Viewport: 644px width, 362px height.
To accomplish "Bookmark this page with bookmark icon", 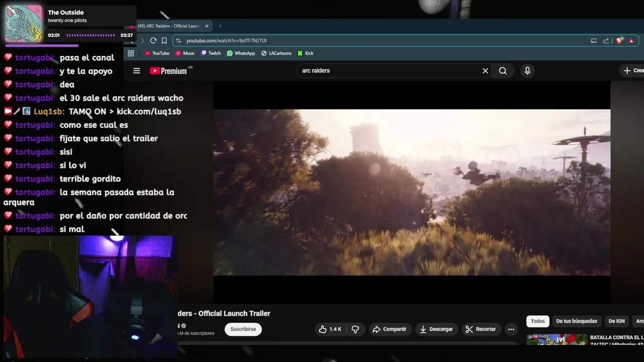I will 165,41.
